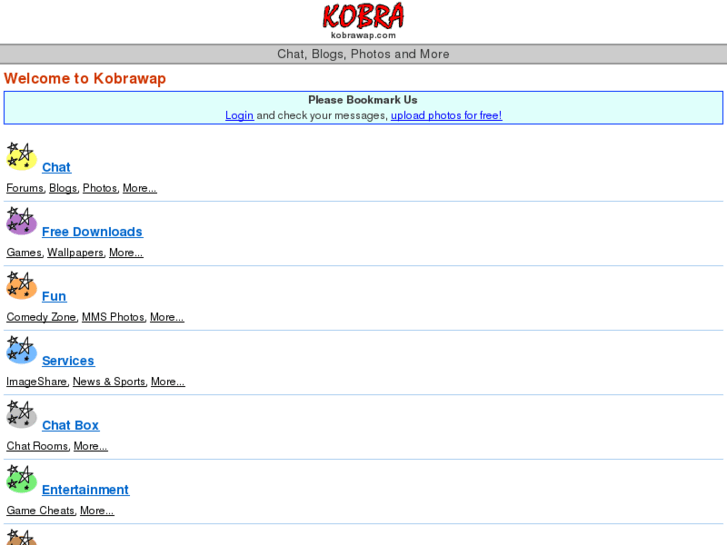Click More... after Photos under Chat
727x545 pixels.
[x=140, y=188]
